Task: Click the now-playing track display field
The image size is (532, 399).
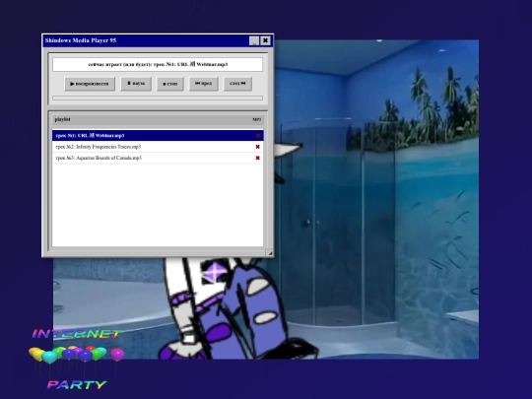Action: (158, 64)
